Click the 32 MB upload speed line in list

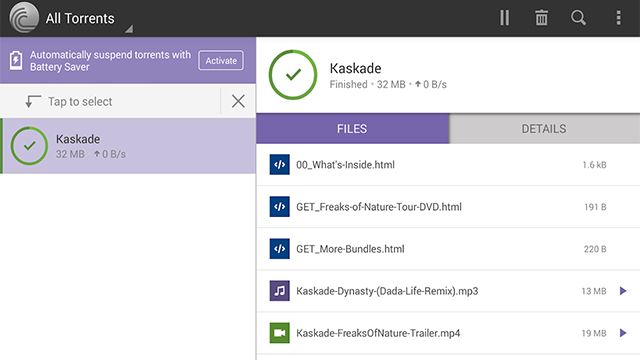click(91, 154)
